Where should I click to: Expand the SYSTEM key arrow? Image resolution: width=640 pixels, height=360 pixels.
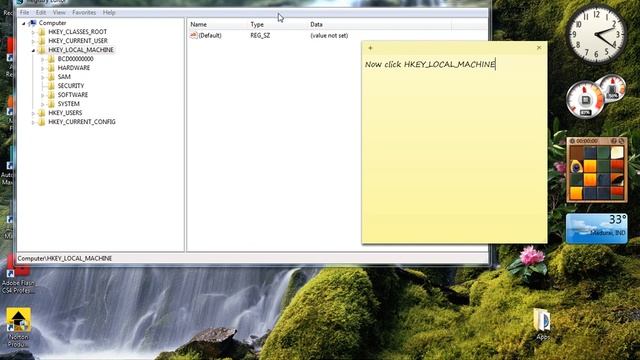(x=42, y=104)
